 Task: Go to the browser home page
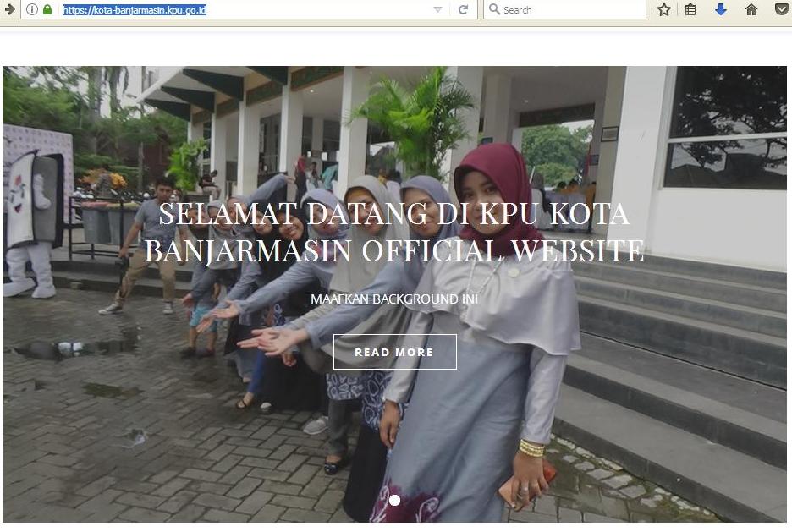751,9
